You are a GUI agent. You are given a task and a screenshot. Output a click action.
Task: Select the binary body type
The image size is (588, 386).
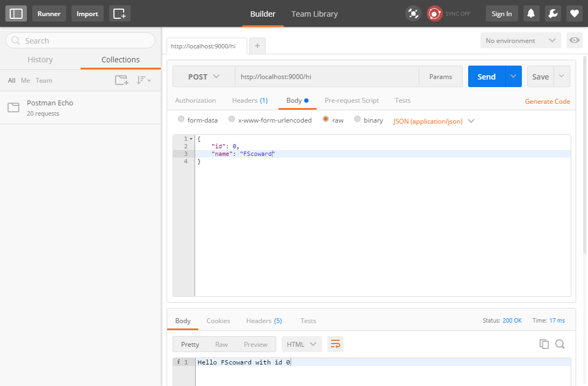tap(358, 120)
